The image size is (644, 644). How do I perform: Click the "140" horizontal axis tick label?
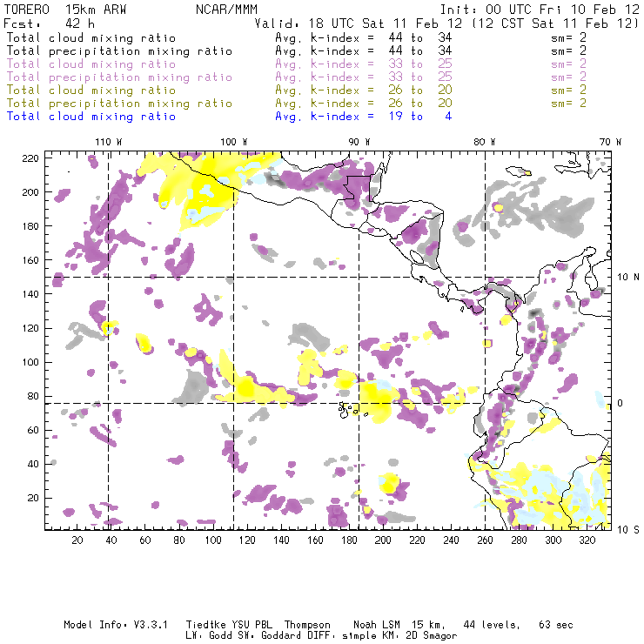point(281,540)
